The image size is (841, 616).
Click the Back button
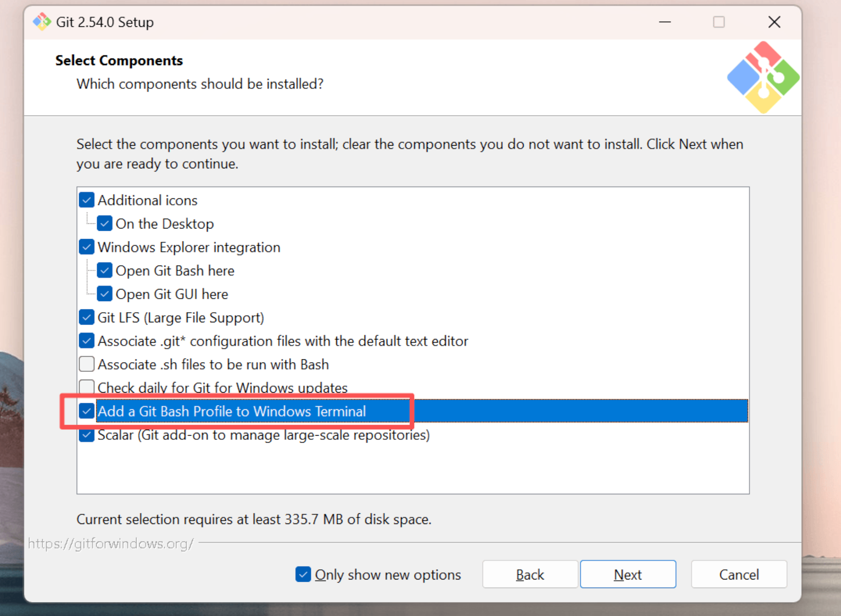pos(530,574)
